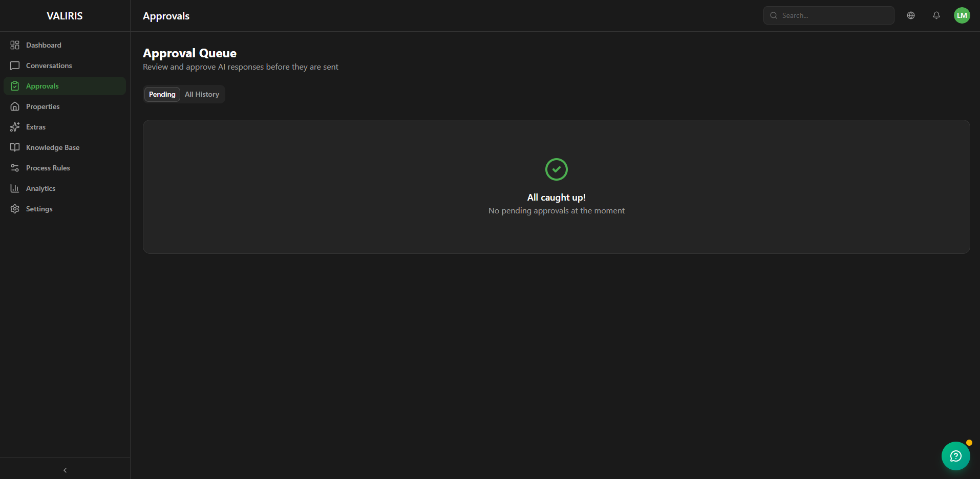Collapse the sidebar with the chevron
Image resolution: width=980 pixels, height=479 pixels.
(x=65, y=470)
